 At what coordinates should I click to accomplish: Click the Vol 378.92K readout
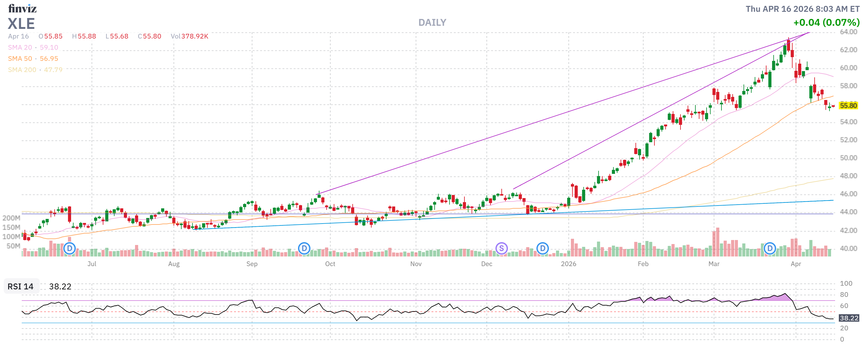(x=189, y=36)
